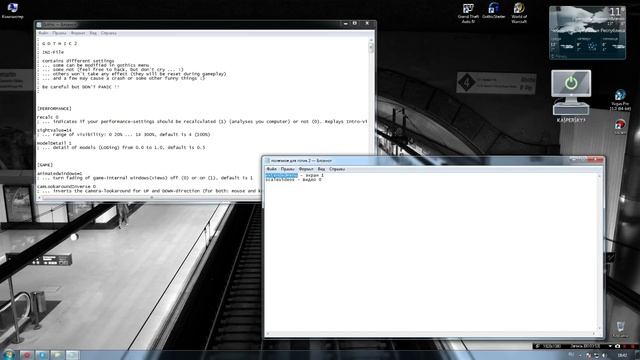Click the blue taskbar icon next to the red one
Screen dimensions: 640x360
coord(42,355)
